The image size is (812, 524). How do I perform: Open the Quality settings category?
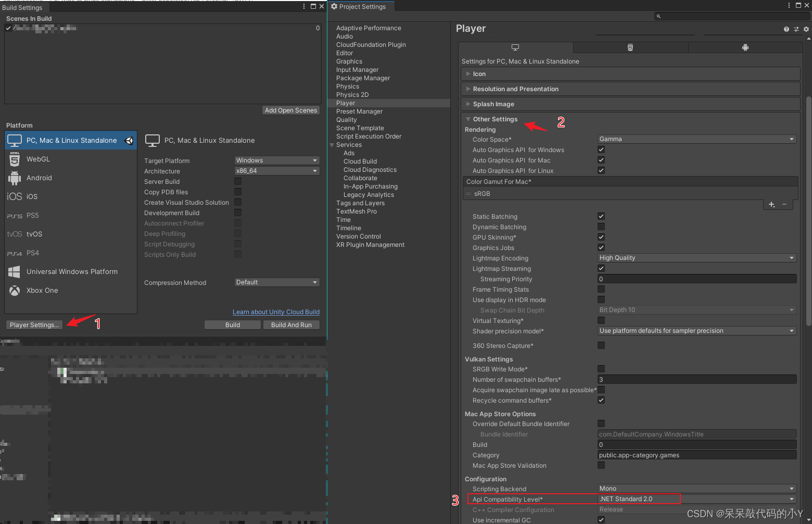click(347, 120)
